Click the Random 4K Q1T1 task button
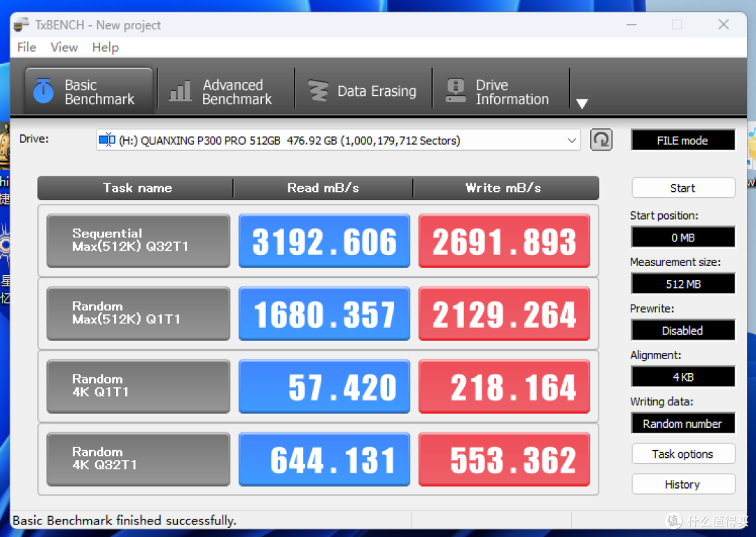756x537 pixels. click(139, 386)
